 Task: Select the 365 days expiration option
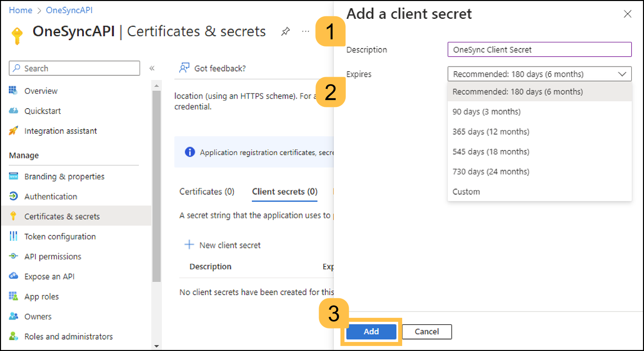tap(491, 131)
